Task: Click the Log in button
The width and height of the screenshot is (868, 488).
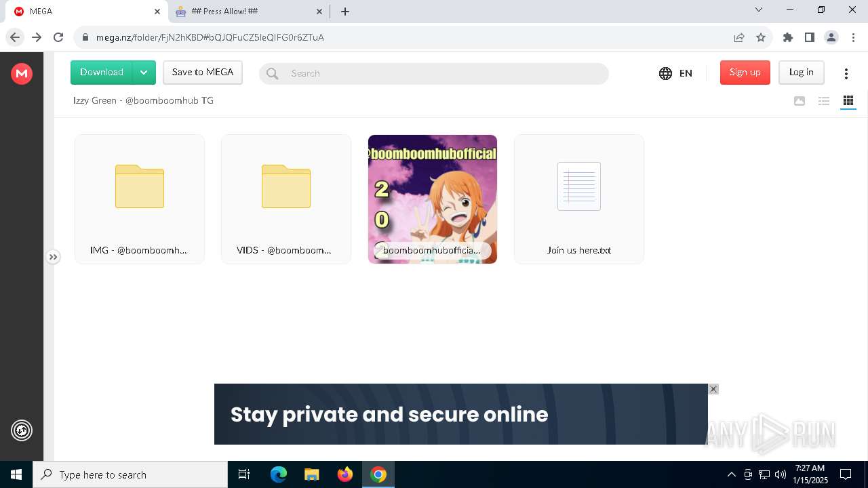Action: 802,73
